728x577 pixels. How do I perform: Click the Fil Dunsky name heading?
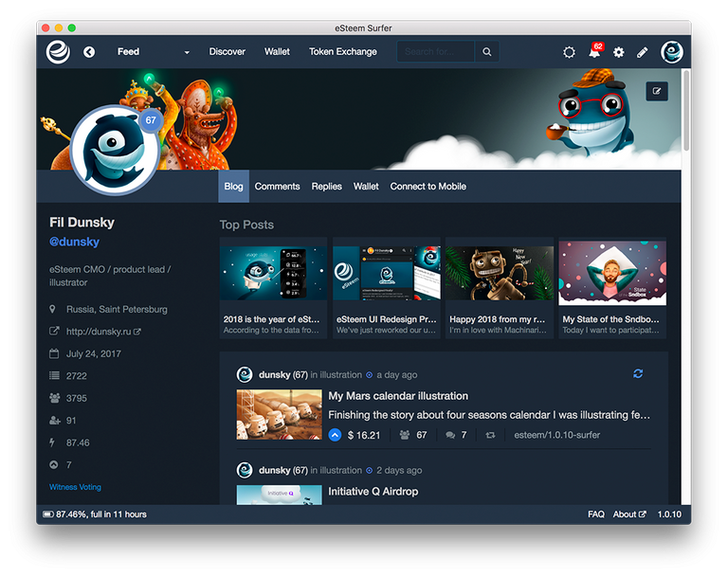(82, 223)
